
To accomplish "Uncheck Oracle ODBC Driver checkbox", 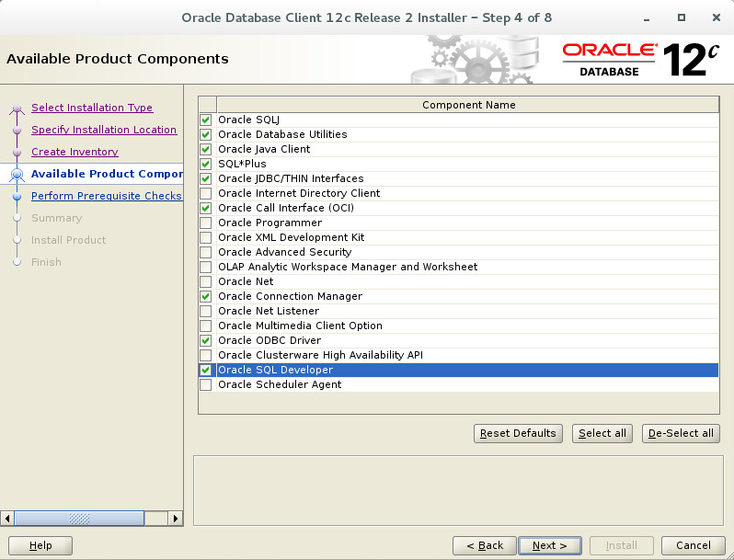I will pos(205,341).
